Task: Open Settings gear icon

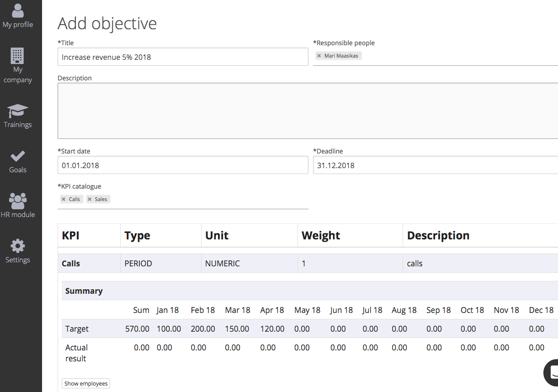Action: (18, 246)
